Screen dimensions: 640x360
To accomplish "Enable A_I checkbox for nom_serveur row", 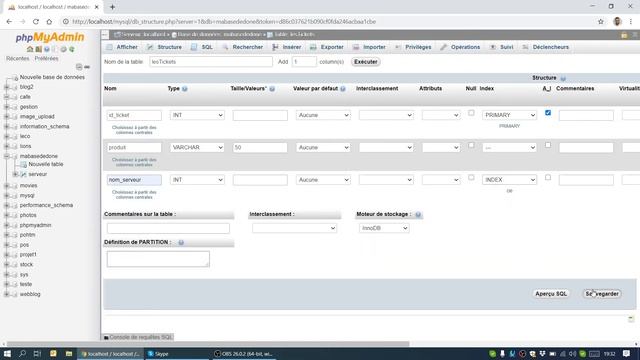I will [x=548, y=177].
